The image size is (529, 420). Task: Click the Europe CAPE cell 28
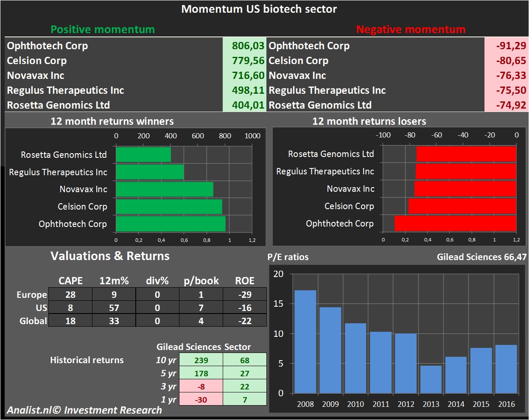[x=70, y=294]
